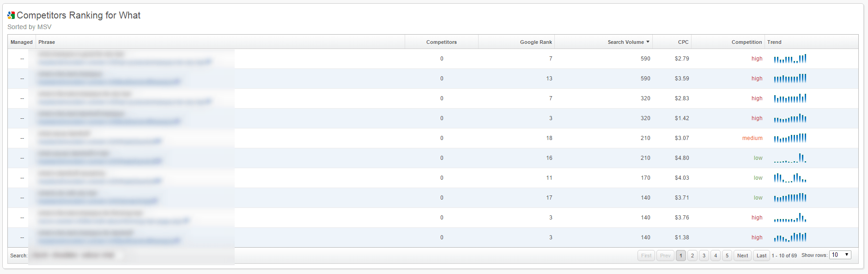Image resolution: width=868 pixels, height=274 pixels.
Task: View the trend sparkline for the $4.03 CPC row
Action: [x=790, y=178]
